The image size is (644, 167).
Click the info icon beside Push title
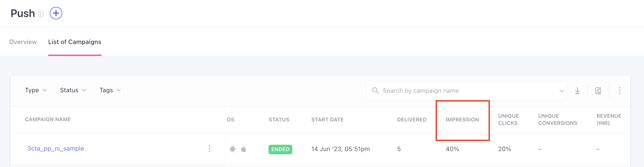coord(41,14)
